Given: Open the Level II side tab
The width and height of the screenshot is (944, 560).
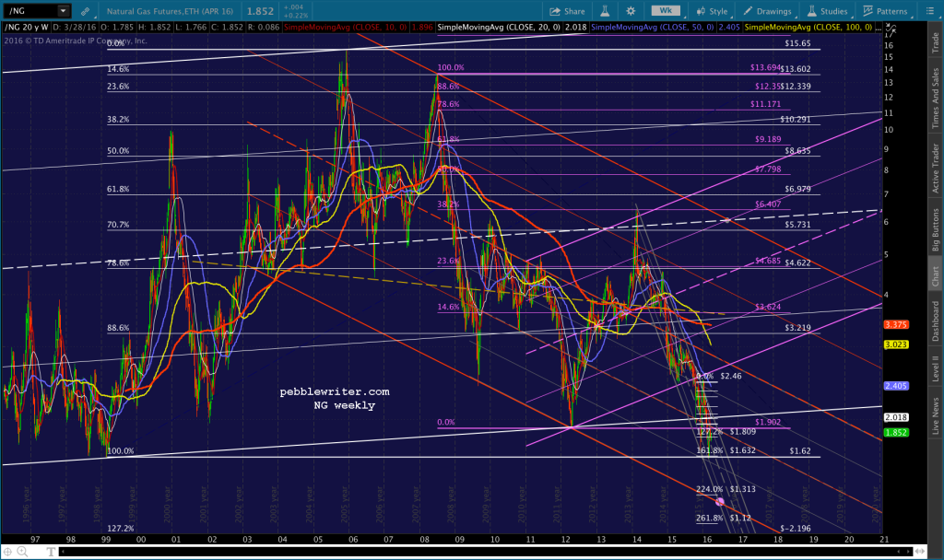Looking at the screenshot, I should click(x=935, y=368).
